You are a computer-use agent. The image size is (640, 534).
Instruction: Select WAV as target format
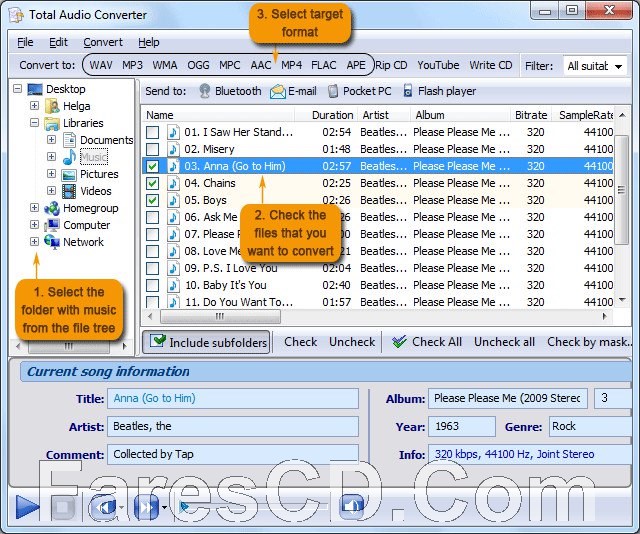click(x=101, y=65)
